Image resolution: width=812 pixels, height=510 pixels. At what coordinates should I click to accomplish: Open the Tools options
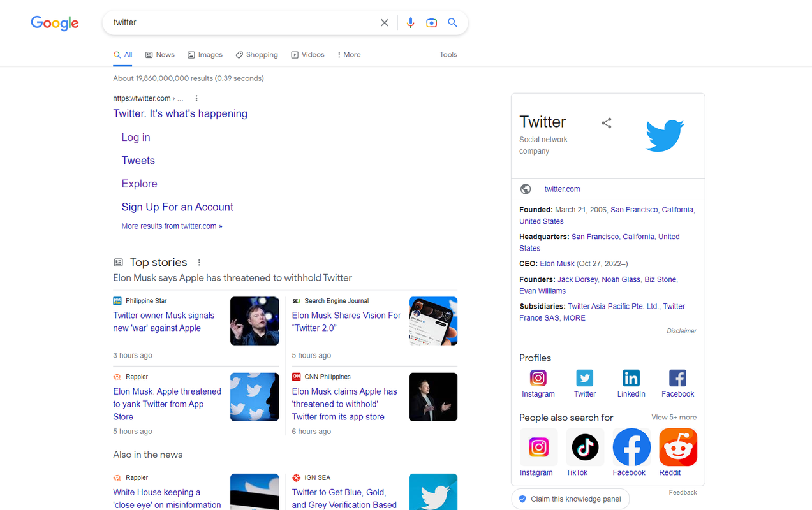pos(448,55)
